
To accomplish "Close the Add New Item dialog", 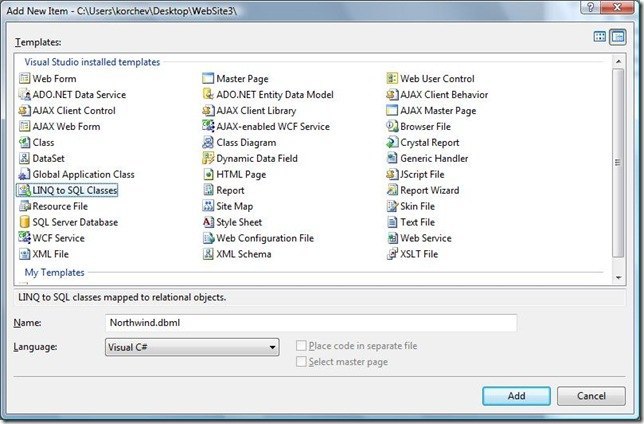I will (x=617, y=7).
